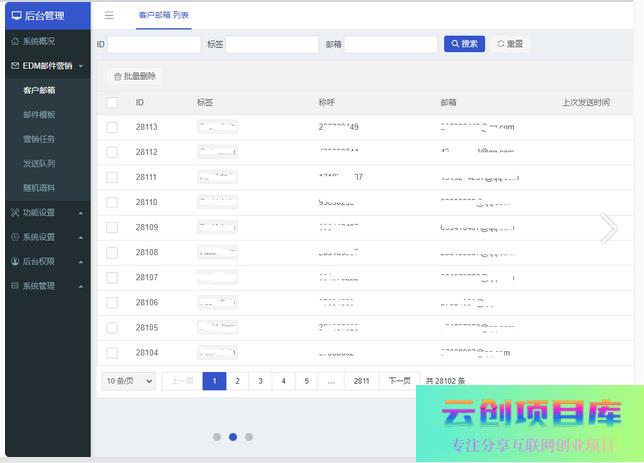Click the 下一页 next page button
The height and width of the screenshot is (463, 644).
[400, 381]
